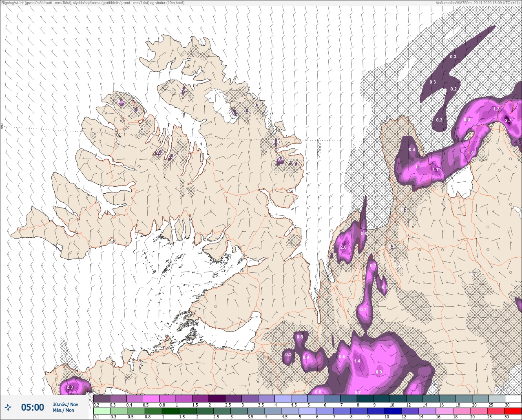Screen dimensions: 522x420
Task: Click the "1.7" precipitation value on the map
Action: 436,170
